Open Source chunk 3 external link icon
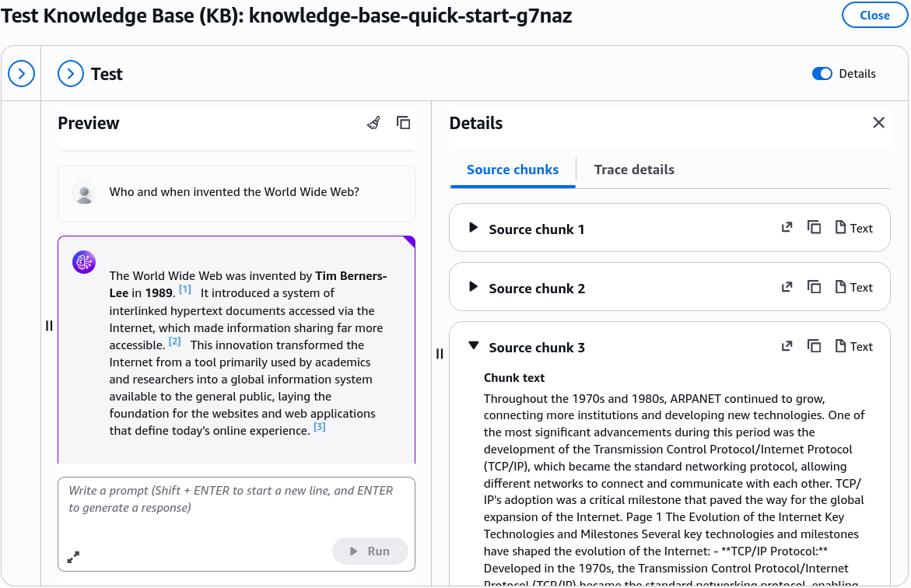Screen dimensions: 911x588 tap(787, 346)
